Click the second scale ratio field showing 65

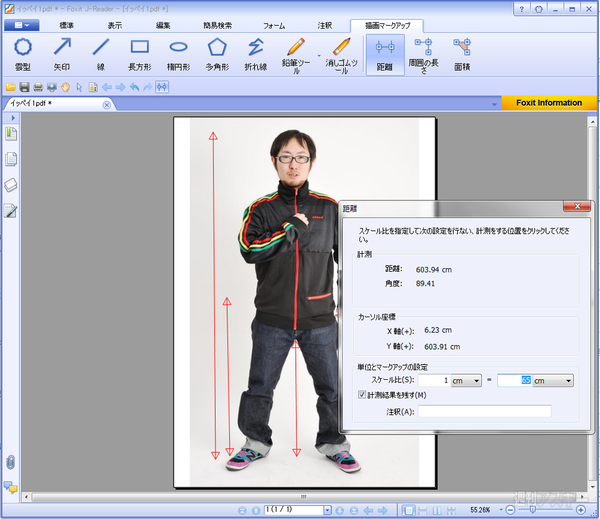click(514, 381)
